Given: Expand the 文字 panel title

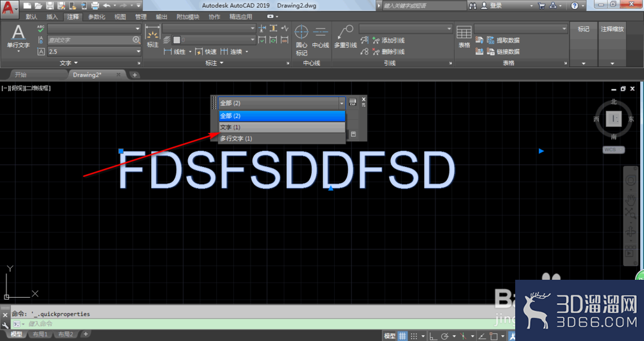Looking at the screenshot, I should click(x=69, y=63).
